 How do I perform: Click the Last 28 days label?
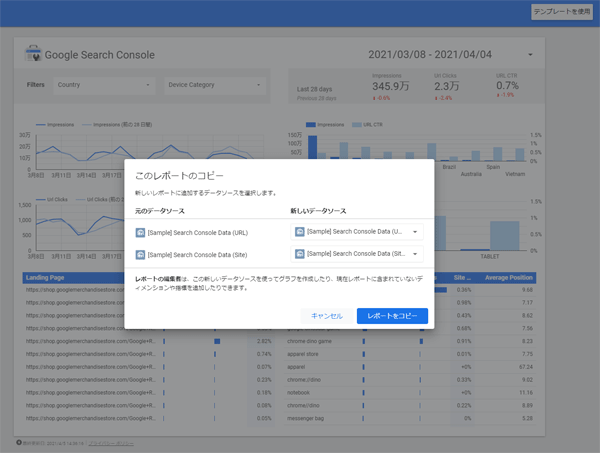[315, 89]
